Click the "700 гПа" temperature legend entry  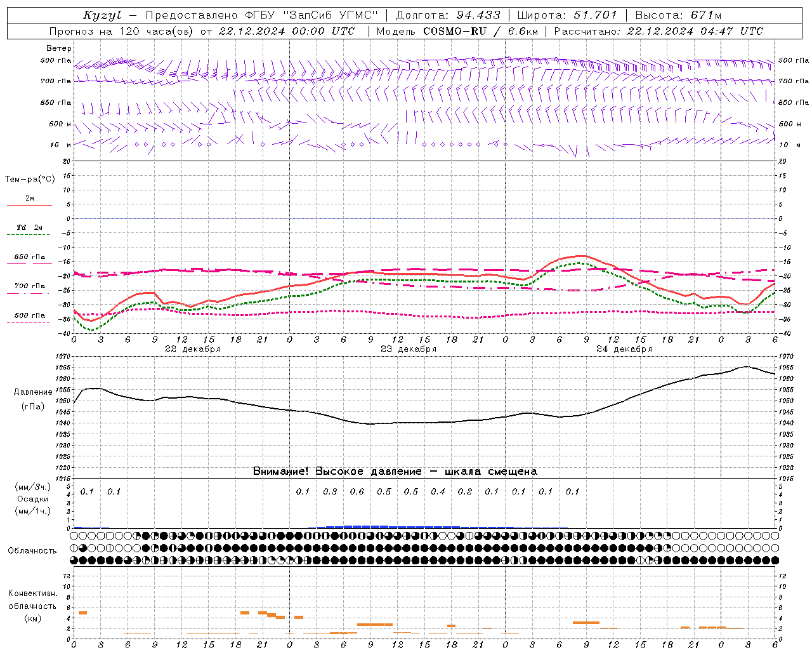[x=30, y=286]
